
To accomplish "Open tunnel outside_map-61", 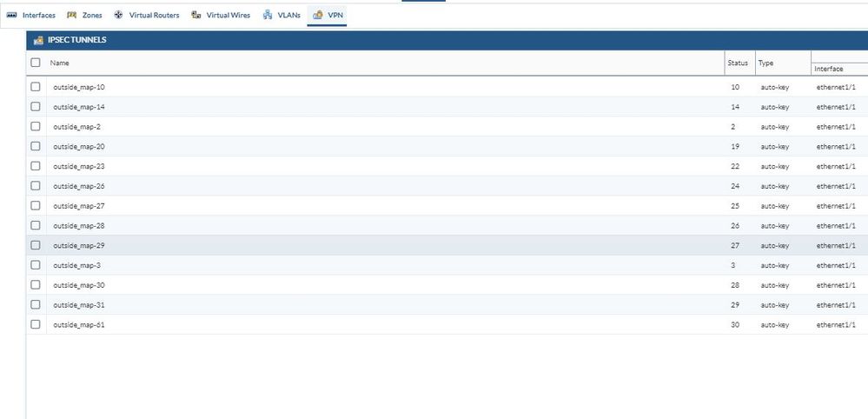I will (79, 325).
